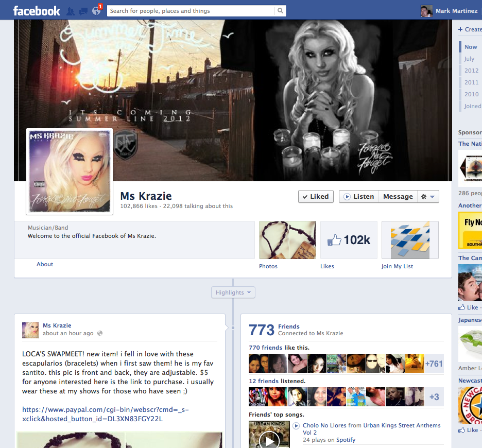Open the gear settings dropdown
Screen dimensions: 482x448
tap(428, 197)
